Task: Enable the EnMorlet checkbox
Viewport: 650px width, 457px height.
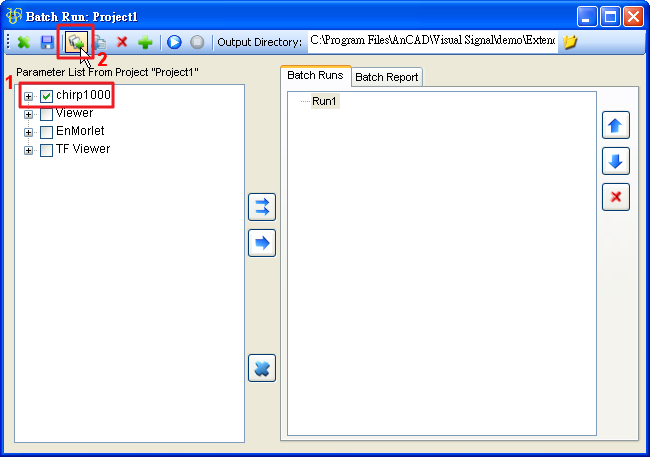Action: point(47,132)
